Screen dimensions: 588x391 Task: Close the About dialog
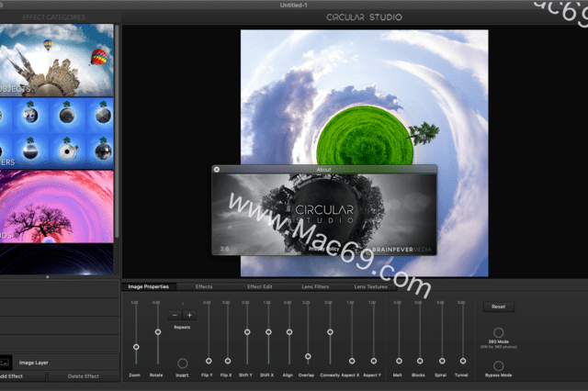(217, 170)
